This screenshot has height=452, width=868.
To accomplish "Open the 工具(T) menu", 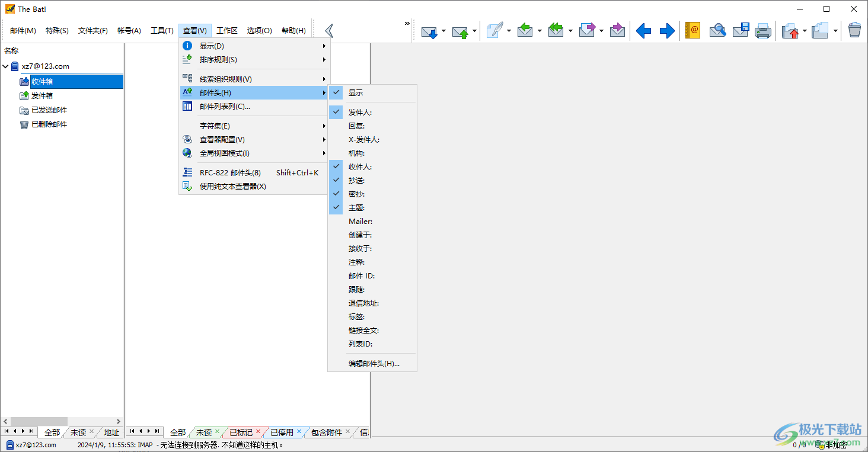I will (162, 30).
